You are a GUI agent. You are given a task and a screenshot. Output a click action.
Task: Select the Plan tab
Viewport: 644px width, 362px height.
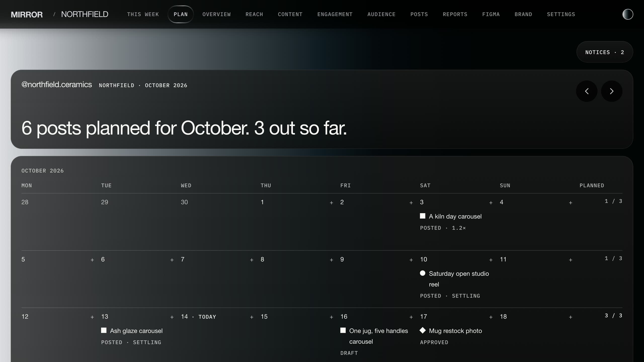tap(181, 14)
